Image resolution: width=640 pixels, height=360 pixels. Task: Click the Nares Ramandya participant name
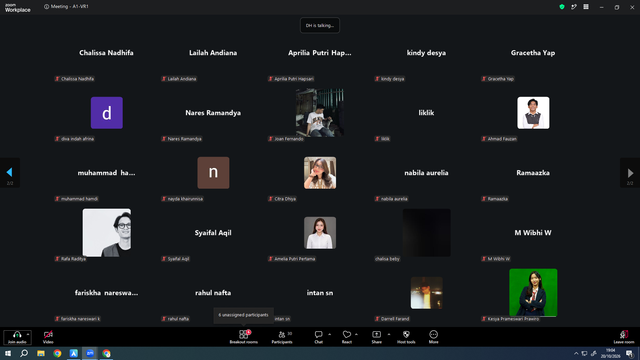(x=213, y=113)
